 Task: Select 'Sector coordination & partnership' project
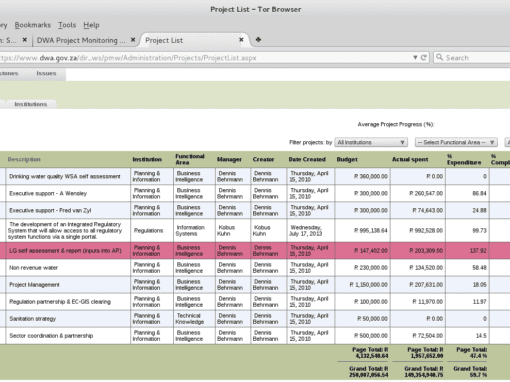[x=51, y=336]
